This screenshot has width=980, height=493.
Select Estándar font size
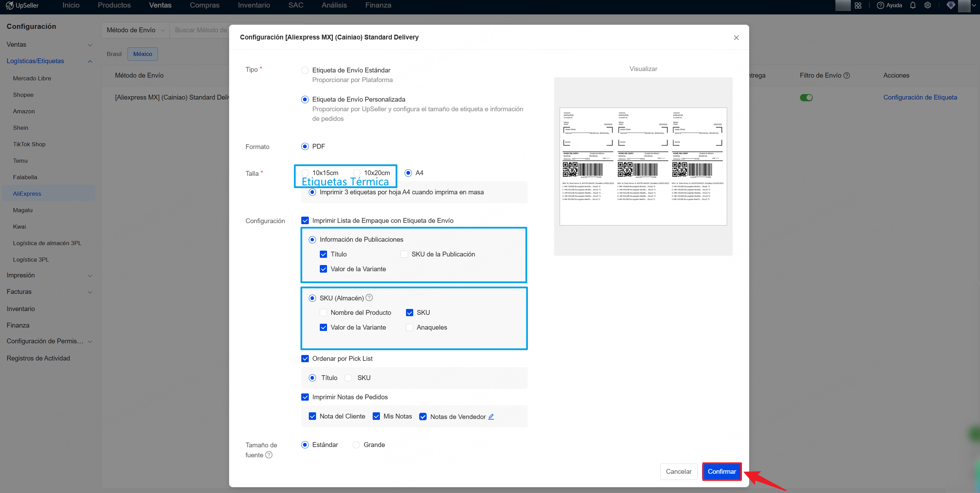pos(305,445)
